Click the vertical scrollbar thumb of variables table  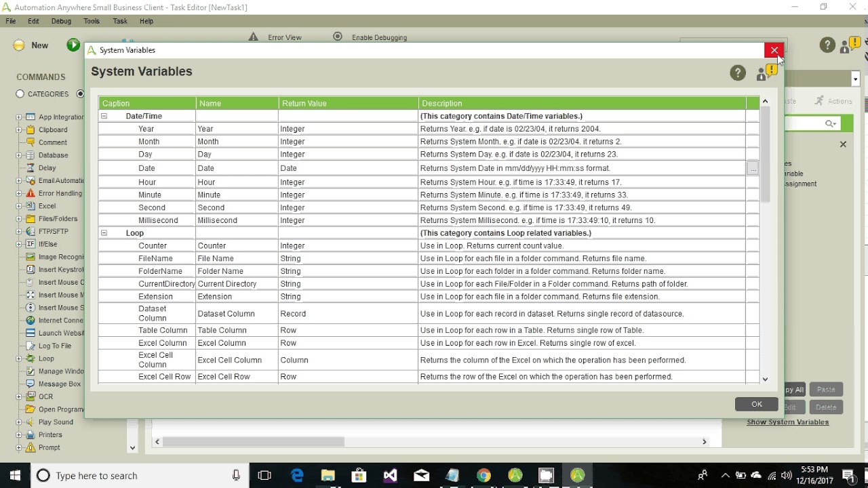pyautogui.click(x=765, y=155)
